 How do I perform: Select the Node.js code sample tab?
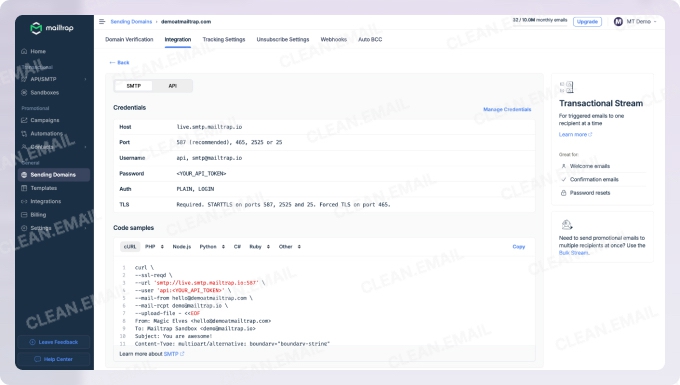[x=182, y=247]
